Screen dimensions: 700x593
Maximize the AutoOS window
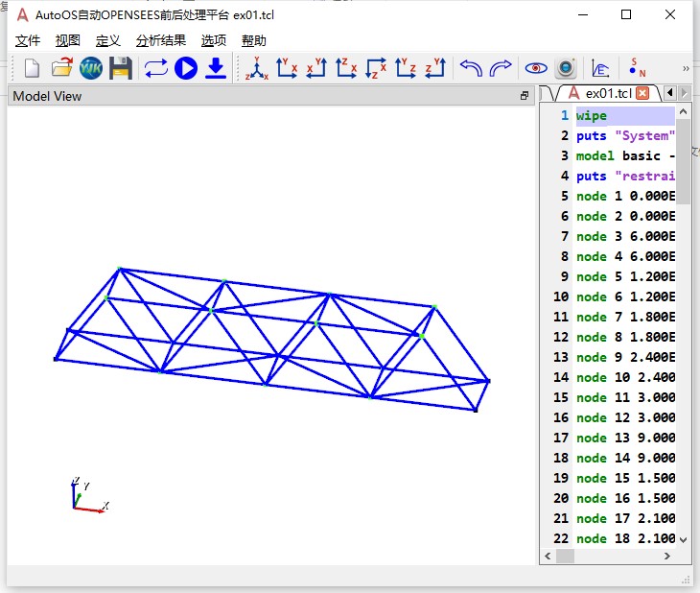(626, 14)
